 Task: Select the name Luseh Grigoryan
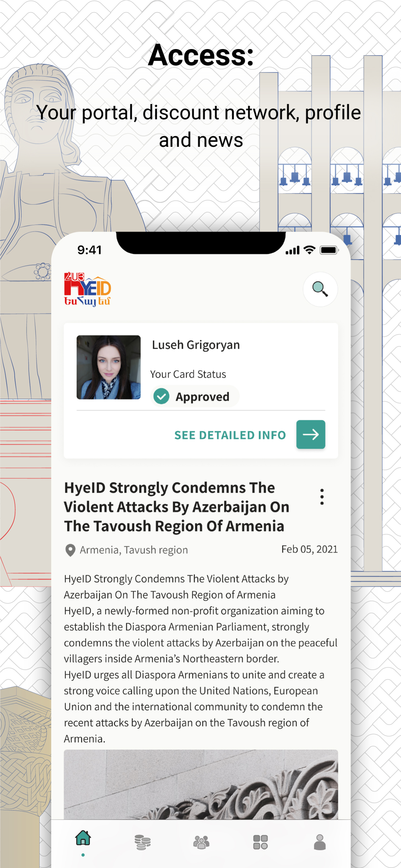coord(196,345)
